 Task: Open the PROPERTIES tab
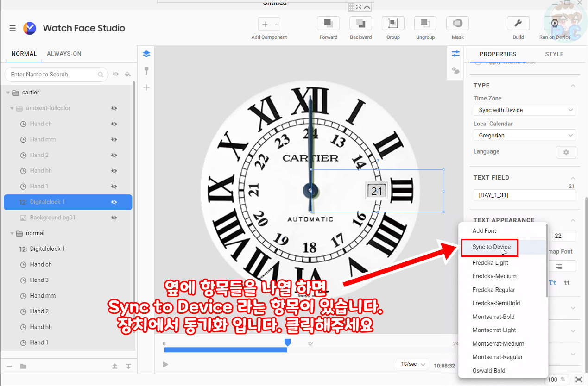tap(498, 54)
